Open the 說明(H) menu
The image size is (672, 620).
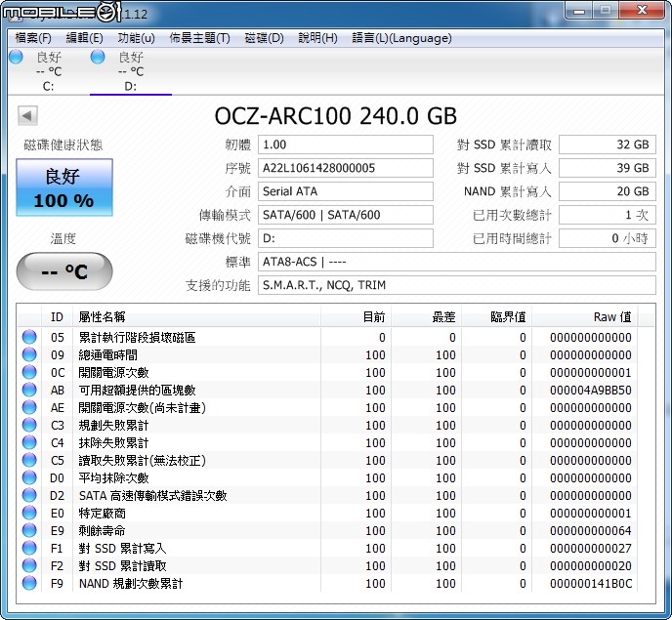pyautogui.click(x=317, y=38)
